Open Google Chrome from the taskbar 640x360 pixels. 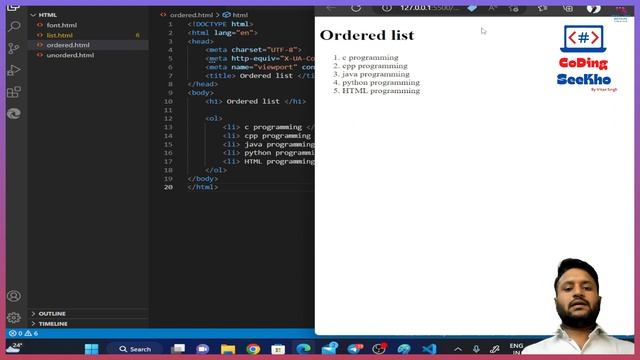coord(253,349)
